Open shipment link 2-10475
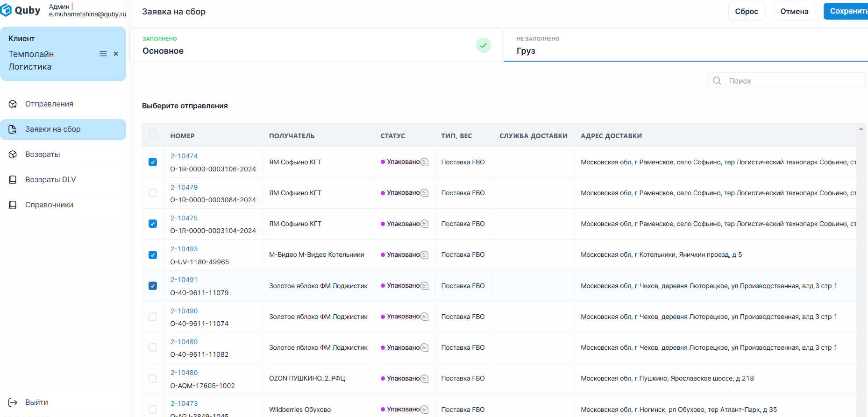Viewport: 868px width, 417px height. point(184,218)
